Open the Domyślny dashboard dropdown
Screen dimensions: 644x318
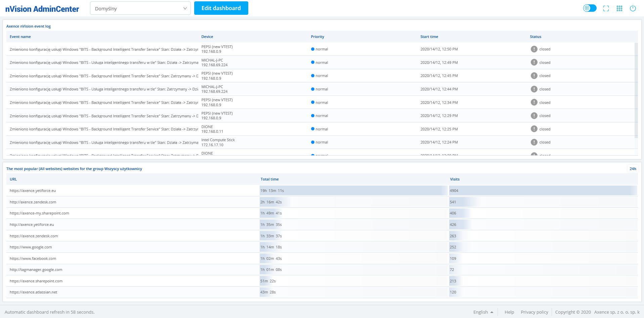coord(140,8)
